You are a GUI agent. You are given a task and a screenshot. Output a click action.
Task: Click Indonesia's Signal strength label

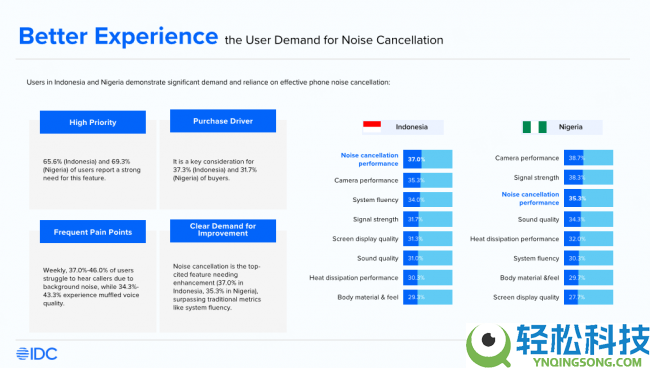pos(376,219)
